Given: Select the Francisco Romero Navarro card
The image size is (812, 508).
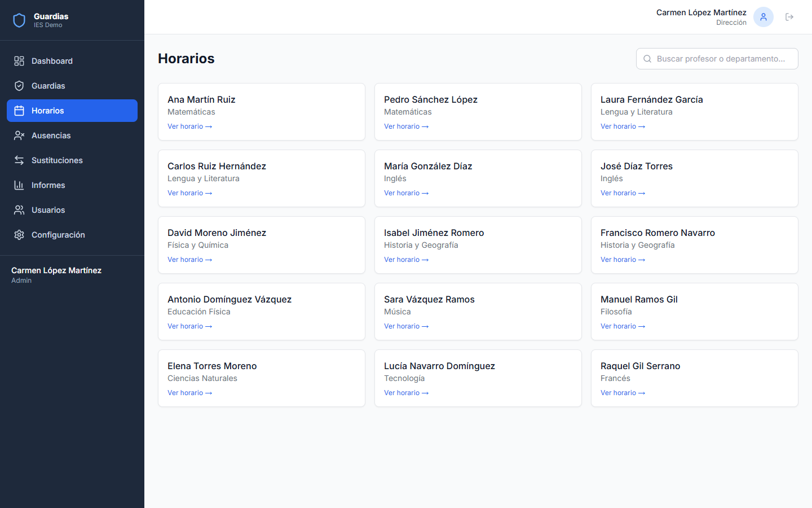Looking at the screenshot, I should pyautogui.click(x=694, y=244).
